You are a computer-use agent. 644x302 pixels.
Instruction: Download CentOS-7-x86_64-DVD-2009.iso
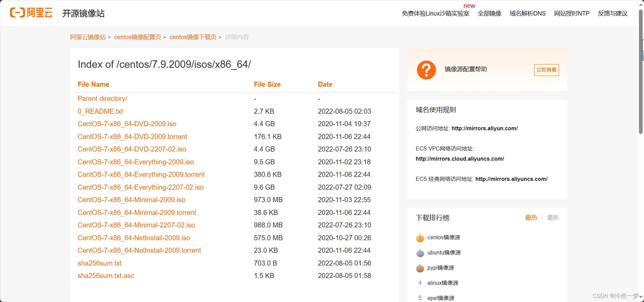click(127, 124)
